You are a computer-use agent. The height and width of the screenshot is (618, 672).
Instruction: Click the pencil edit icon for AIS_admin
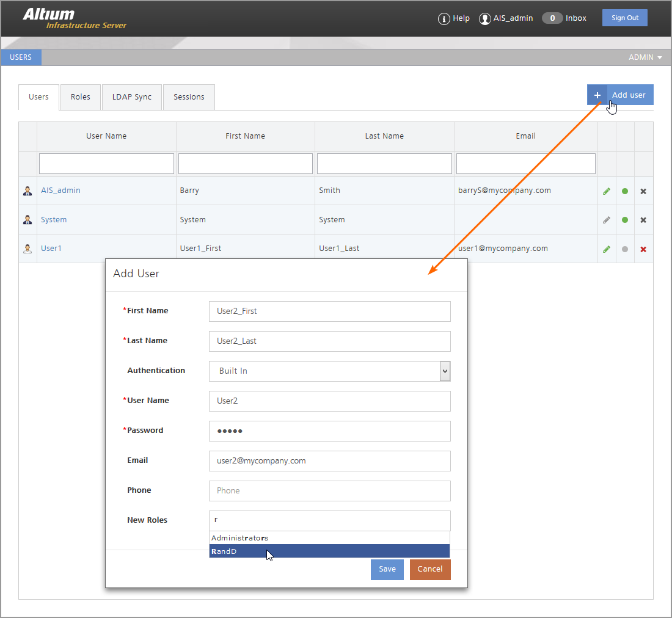coord(607,191)
